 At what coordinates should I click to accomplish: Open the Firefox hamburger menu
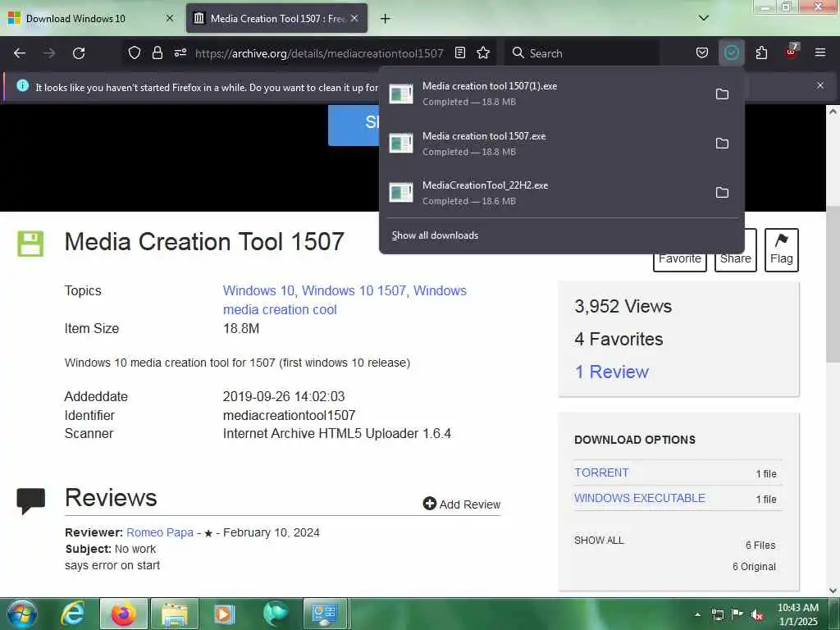click(x=819, y=52)
